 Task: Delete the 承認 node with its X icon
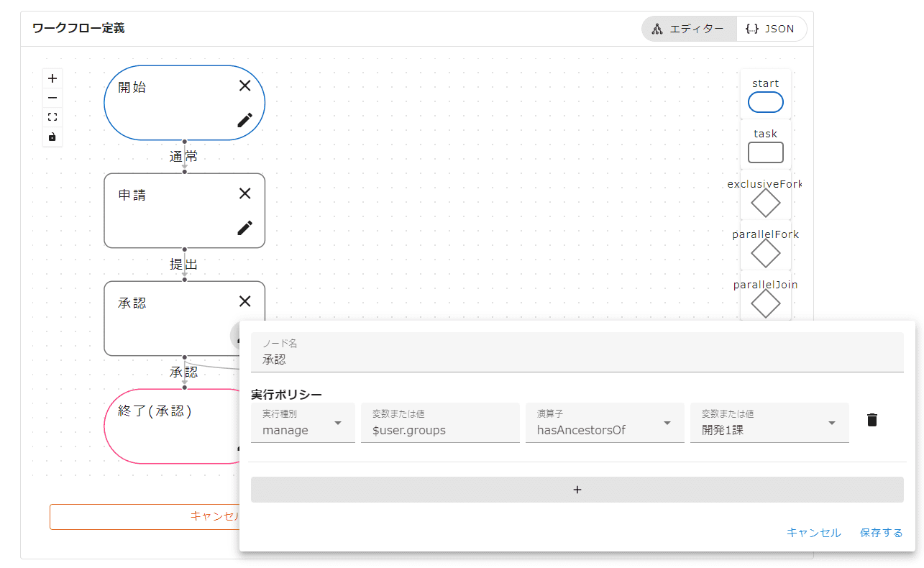point(244,301)
